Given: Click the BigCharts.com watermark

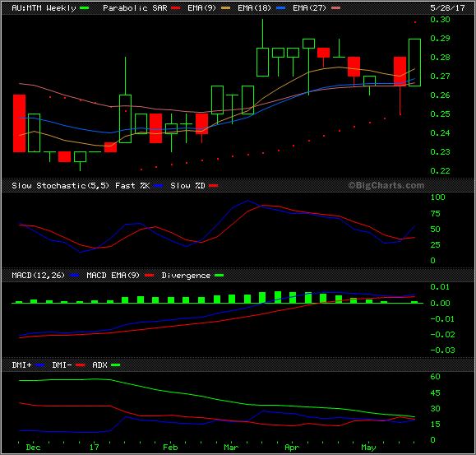Looking at the screenshot, I should click(x=386, y=185).
